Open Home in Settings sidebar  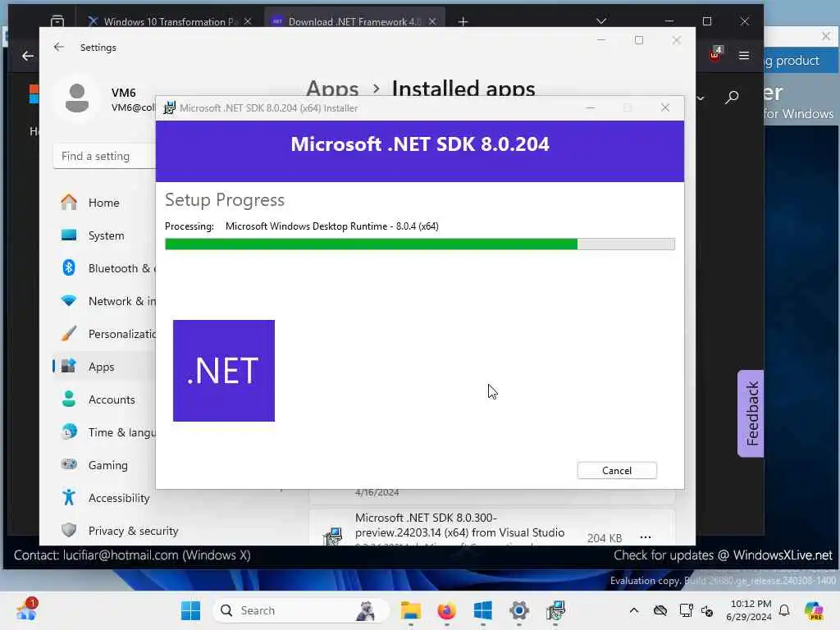[104, 203]
